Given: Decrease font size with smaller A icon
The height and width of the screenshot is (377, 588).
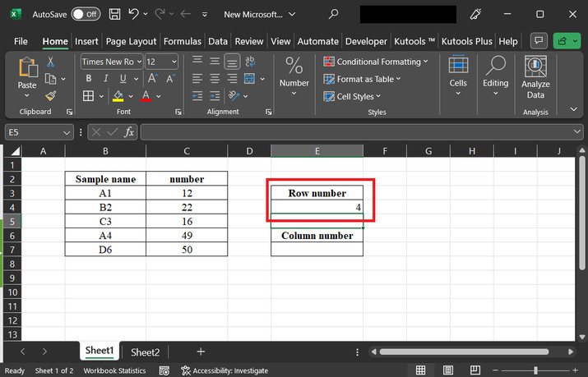Looking at the screenshot, I should coord(170,79).
